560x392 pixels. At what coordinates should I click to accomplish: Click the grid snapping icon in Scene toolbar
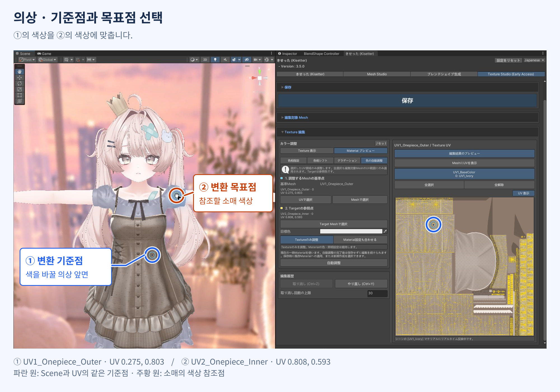point(78,60)
